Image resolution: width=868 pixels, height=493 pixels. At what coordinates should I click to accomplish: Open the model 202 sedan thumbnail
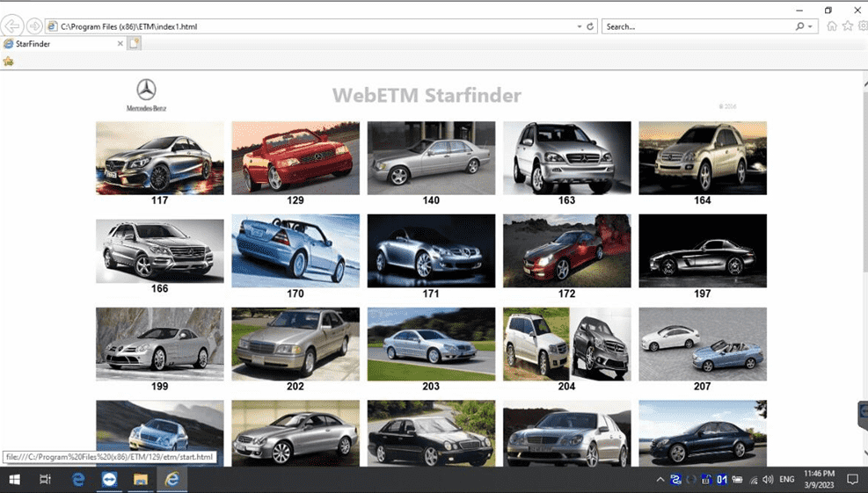[295, 344]
